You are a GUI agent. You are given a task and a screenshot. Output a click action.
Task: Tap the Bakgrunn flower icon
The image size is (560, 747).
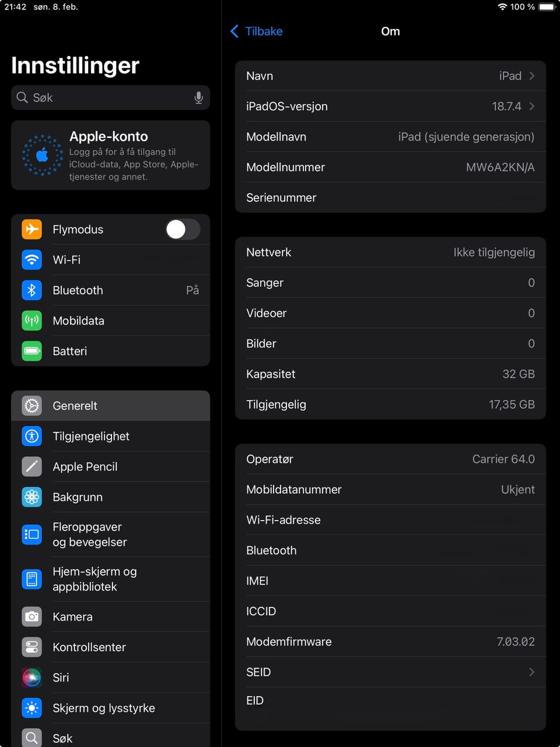pos(32,497)
